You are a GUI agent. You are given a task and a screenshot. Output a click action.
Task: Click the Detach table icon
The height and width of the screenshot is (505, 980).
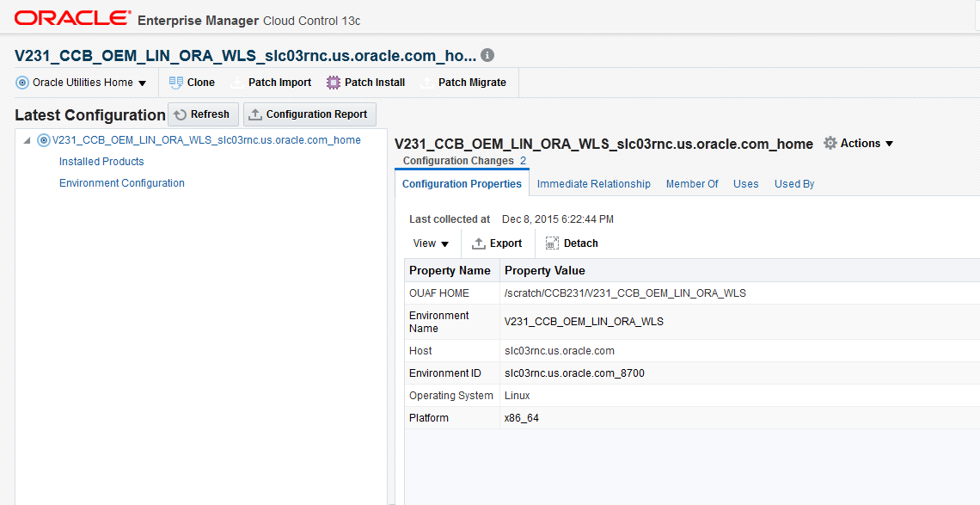coord(552,243)
